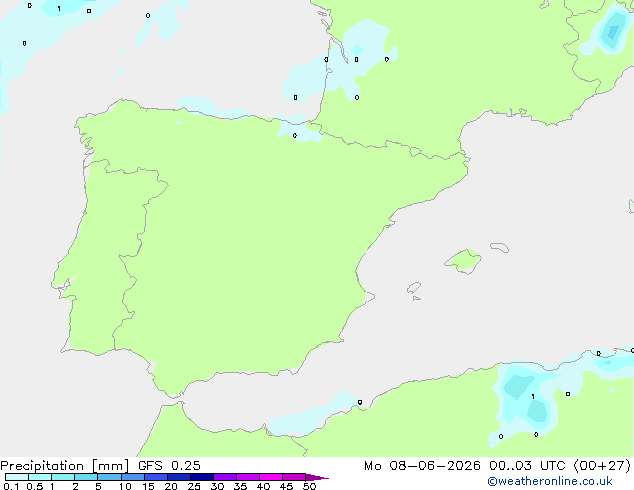The height and width of the screenshot is (490, 634).
Task: Select the 15–20 mm blue legend swatch
Action: pyautogui.click(x=156, y=477)
